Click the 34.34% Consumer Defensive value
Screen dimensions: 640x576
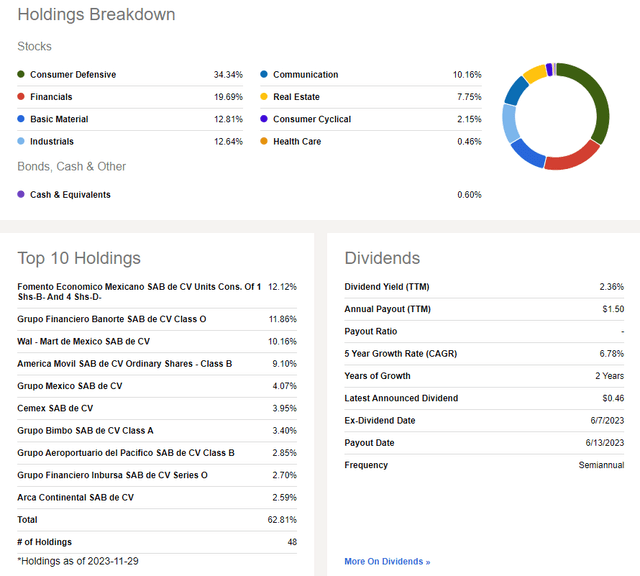click(228, 75)
